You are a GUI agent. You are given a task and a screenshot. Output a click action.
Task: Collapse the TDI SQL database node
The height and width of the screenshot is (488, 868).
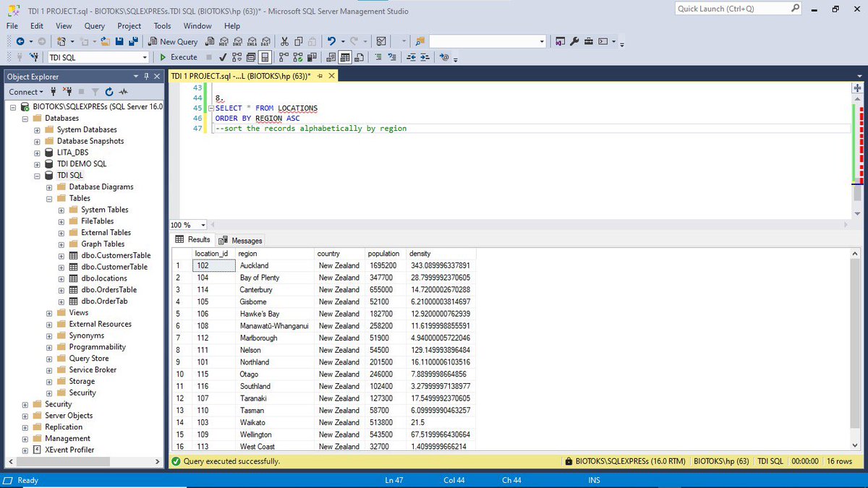pos(37,176)
